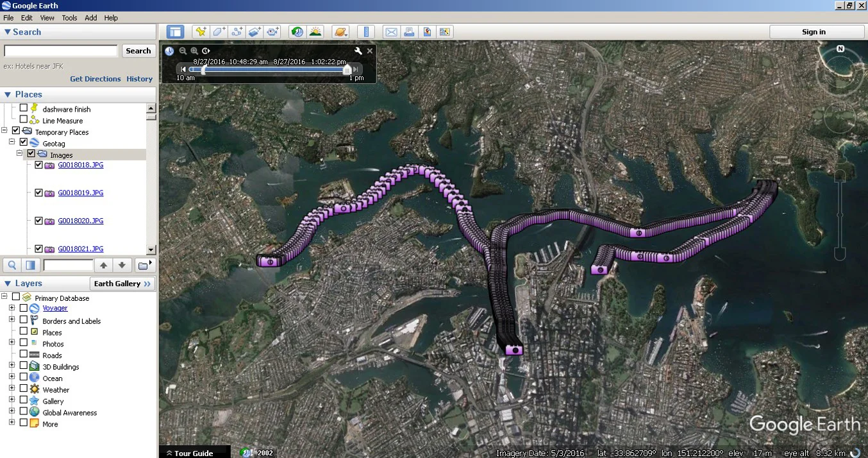Toggle the Places panel opacity button
This screenshot has width=868, height=458.
(x=30, y=265)
